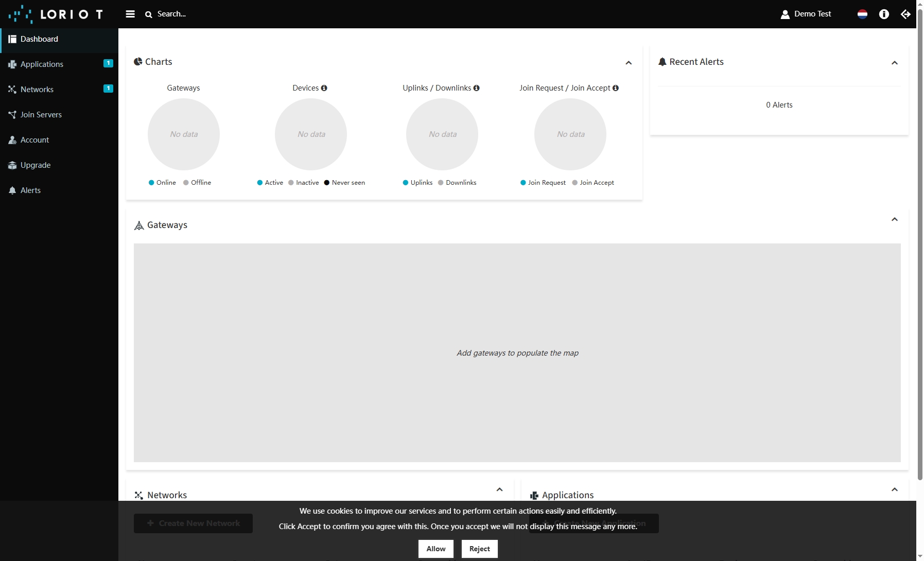Toggle the Join Request color legend dot
This screenshot has width=924, height=561.
[523, 183]
